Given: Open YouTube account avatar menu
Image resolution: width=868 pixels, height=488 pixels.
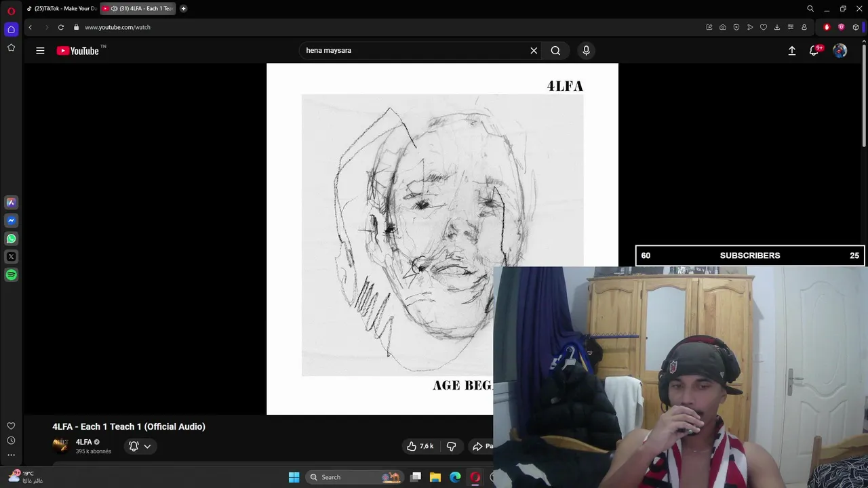Looking at the screenshot, I should (840, 50).
